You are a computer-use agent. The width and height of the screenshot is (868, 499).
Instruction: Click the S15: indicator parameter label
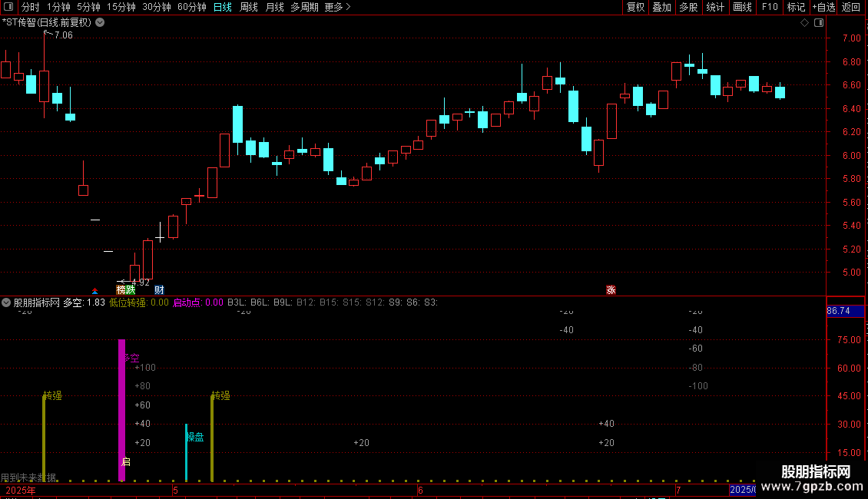point(352,302)
